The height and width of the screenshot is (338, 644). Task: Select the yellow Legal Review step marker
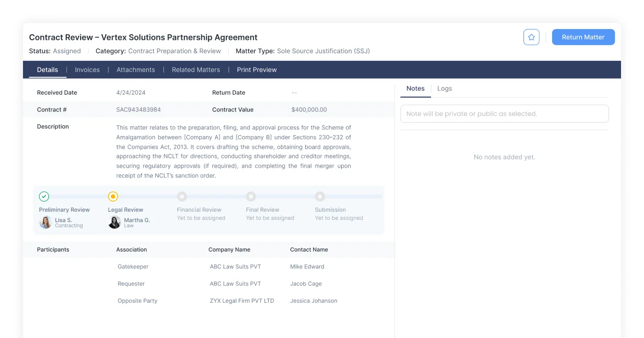pyautogui.click(x=113, y=196)
